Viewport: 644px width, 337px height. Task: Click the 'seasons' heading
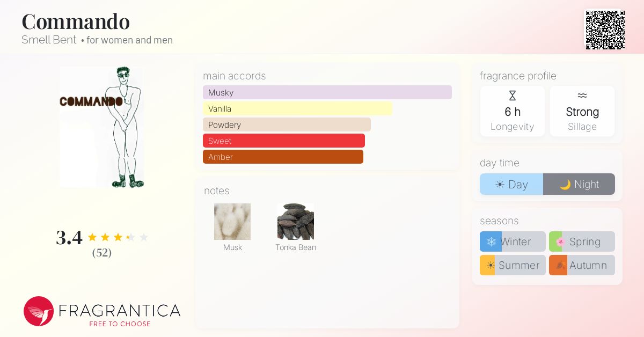pyautogui.click(x=499, y=221)
